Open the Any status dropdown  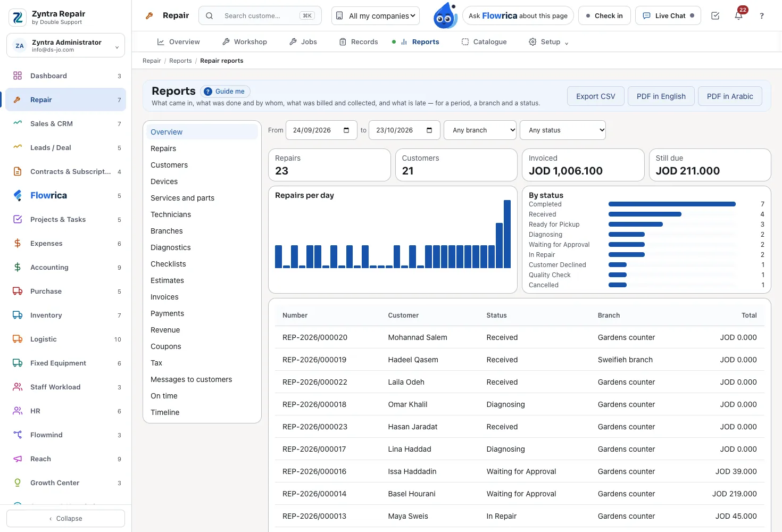tap(563, 130)
